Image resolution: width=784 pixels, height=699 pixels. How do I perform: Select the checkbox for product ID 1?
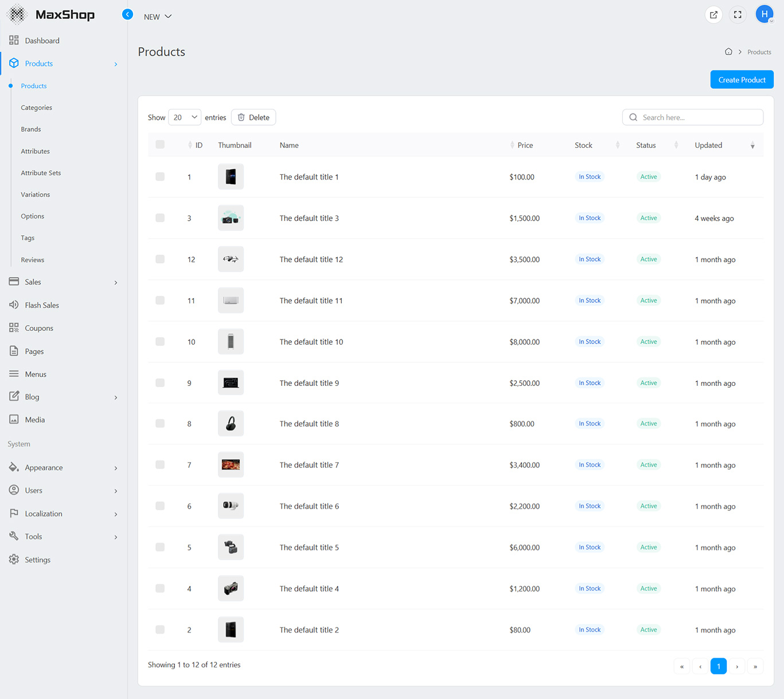click(x=160, y=177)
